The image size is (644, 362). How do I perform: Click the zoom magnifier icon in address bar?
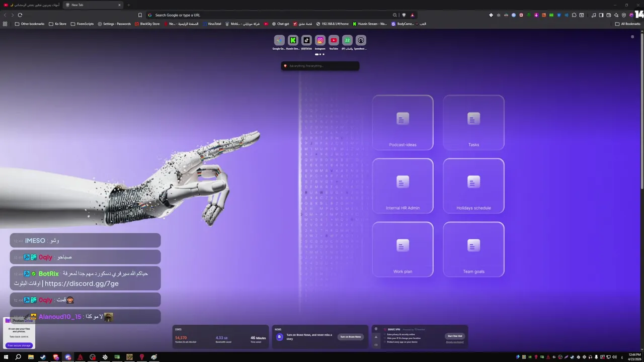[x=395, y=15]
